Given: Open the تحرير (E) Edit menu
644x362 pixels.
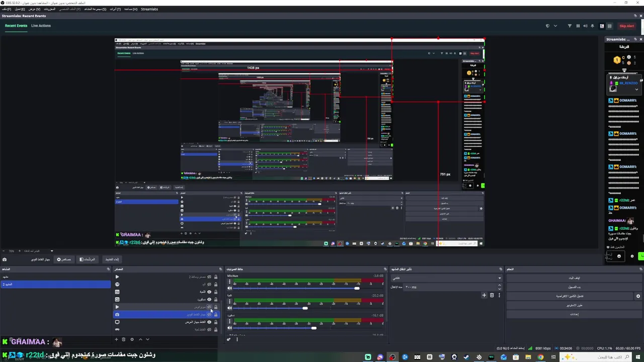Looking at the screenshot, I should 20,9.
